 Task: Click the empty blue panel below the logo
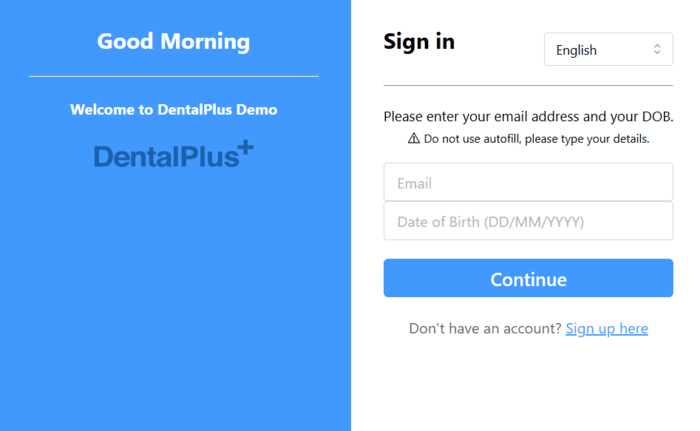click(x=174, y=300)
